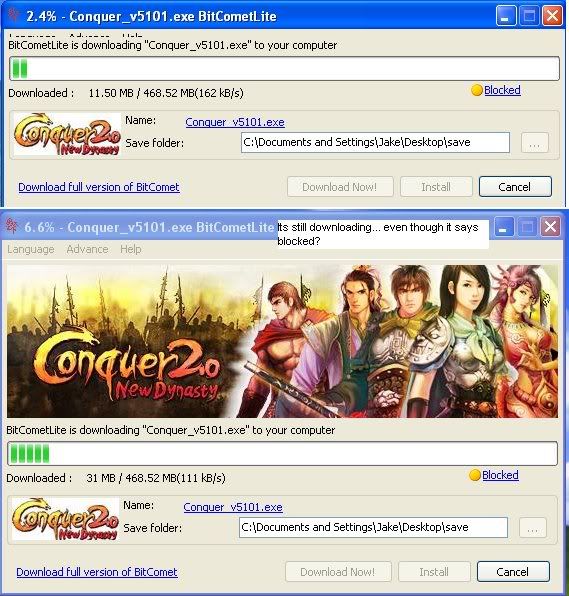Click Download full version of BitComet in top window
The image size is (569, 596).
click(99, 187)
